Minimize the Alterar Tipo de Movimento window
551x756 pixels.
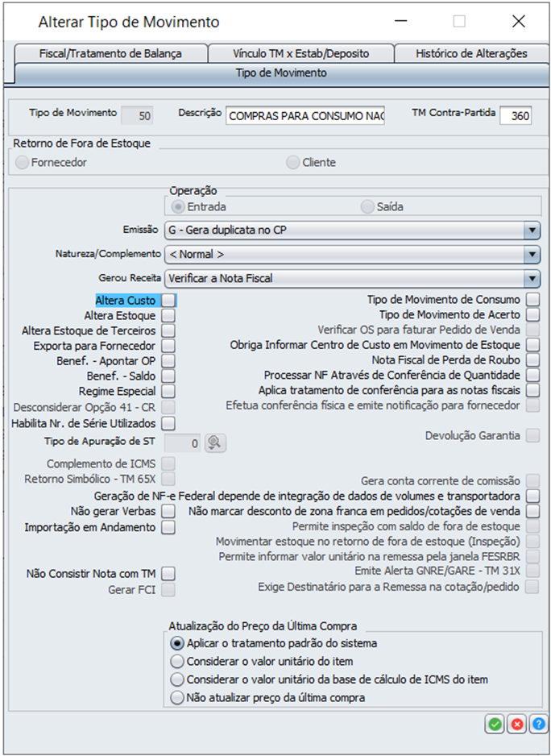pyautogui.click(x=400, y=22)
